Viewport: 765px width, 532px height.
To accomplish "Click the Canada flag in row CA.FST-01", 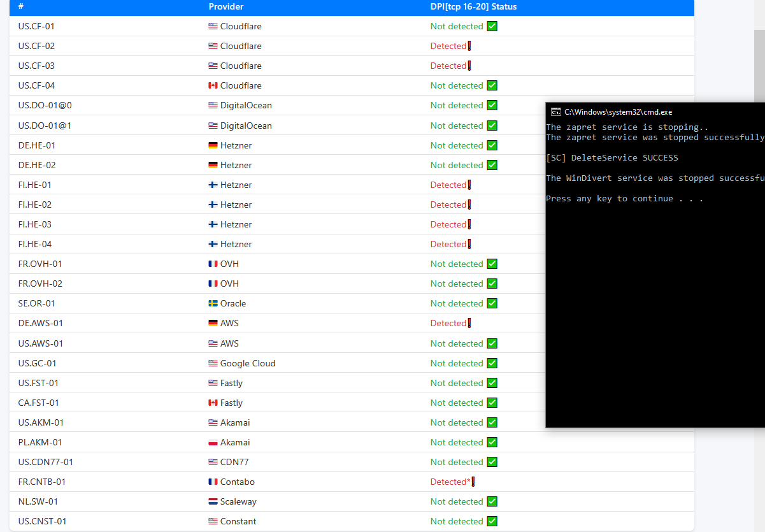I will tap(213, 403).
